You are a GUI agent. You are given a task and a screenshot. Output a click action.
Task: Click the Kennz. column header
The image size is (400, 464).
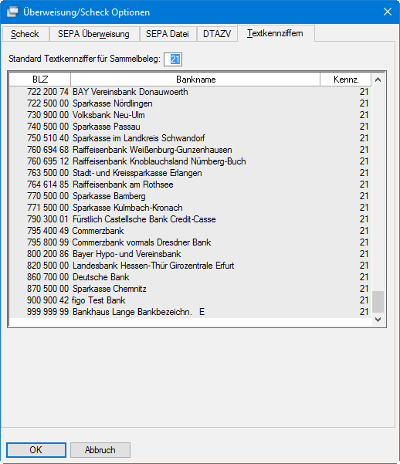[x=346, y=80]
